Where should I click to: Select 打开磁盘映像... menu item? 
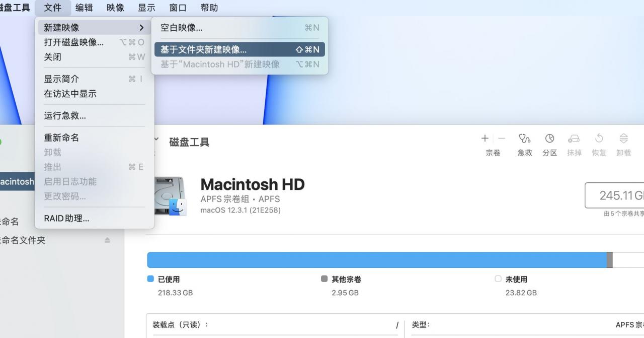click(94, 42)
